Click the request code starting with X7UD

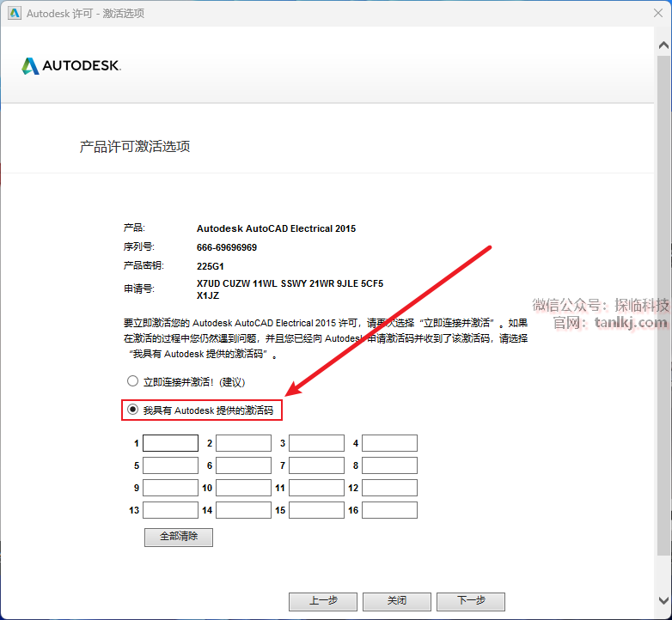coord(290,283)
